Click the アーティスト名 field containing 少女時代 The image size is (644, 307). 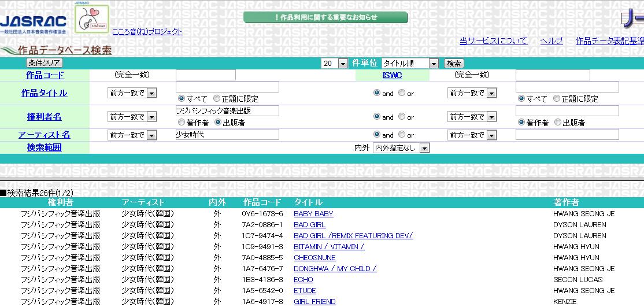pyautogui.click(x=227, y=134)
